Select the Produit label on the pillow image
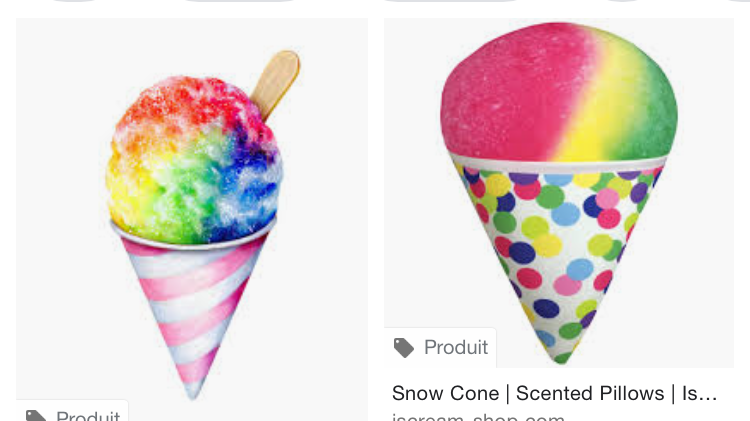 (456, 348)
